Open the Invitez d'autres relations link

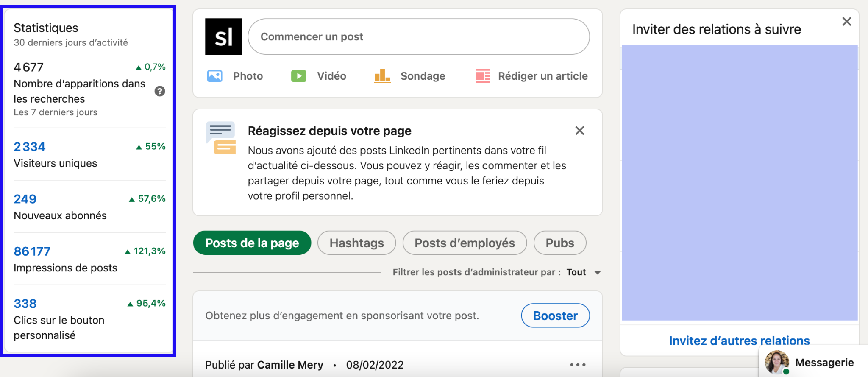740,341
